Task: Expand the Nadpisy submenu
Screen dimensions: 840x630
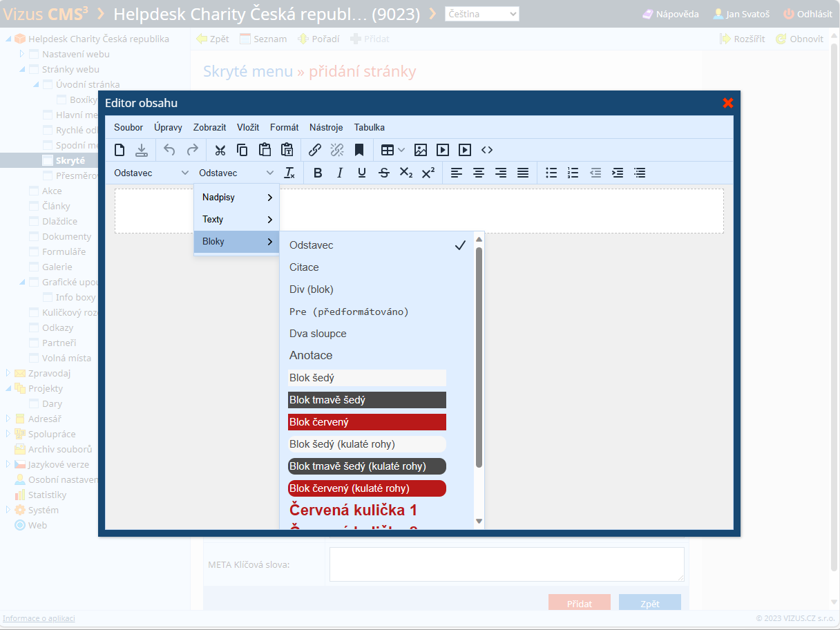Action: click(x=237, y=198)
